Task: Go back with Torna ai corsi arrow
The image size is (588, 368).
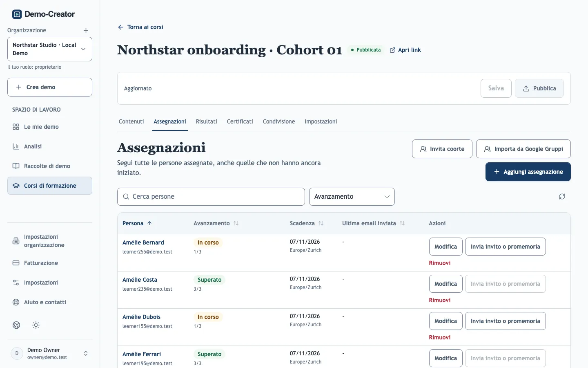Action: click(140, 27)
